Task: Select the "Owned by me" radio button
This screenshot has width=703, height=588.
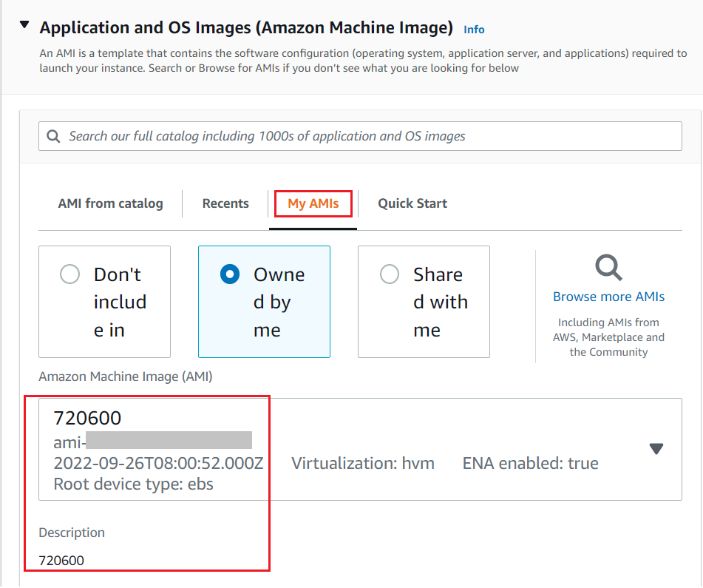Action: (x=229, y=275)
